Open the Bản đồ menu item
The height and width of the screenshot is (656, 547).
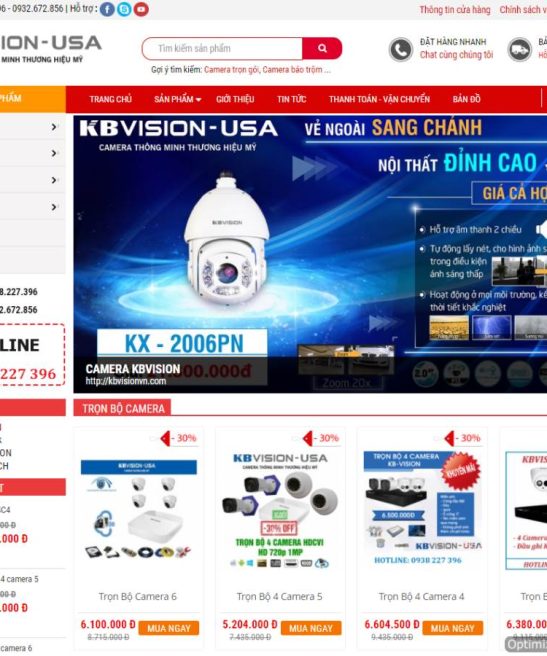[x=466, y=99]
